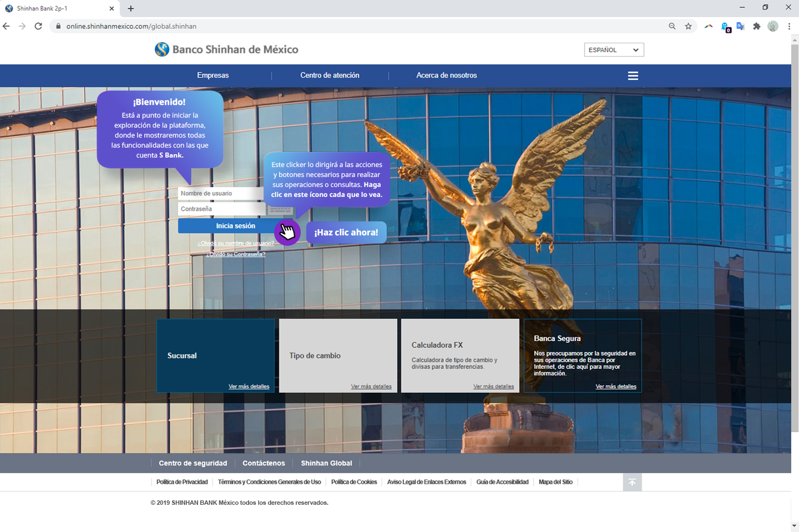
Task: Click the Inicia sesión button
Action: (235, 226)
